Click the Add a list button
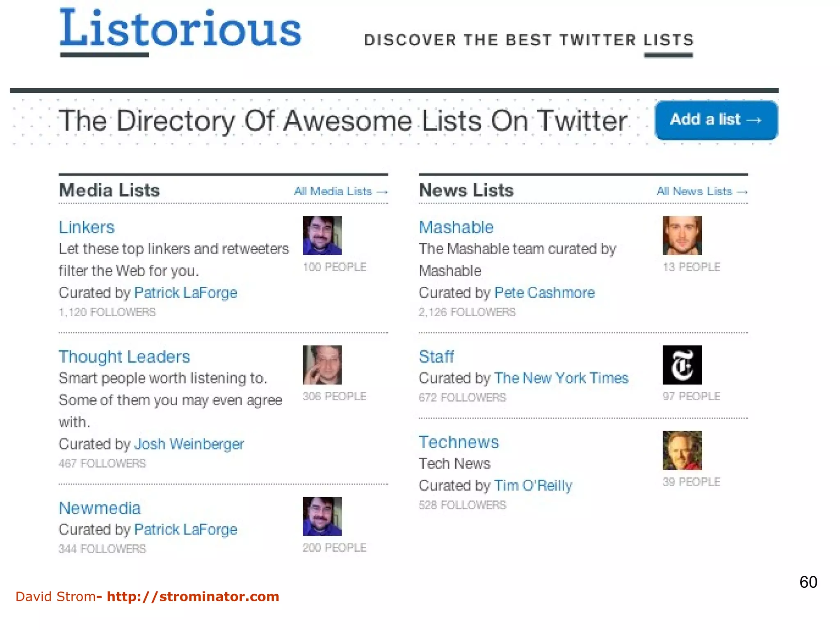This screenshot has width=840, height=630. pos(716,120)
